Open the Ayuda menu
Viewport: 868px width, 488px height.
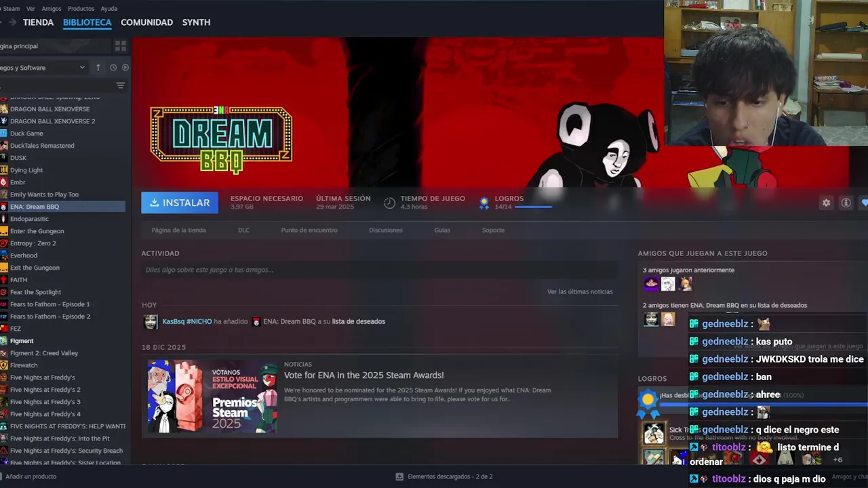(x=108, y=9)
